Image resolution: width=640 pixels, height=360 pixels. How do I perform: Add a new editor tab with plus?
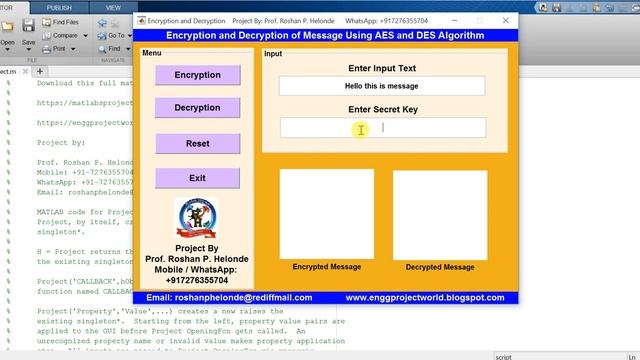click(40, 71)
